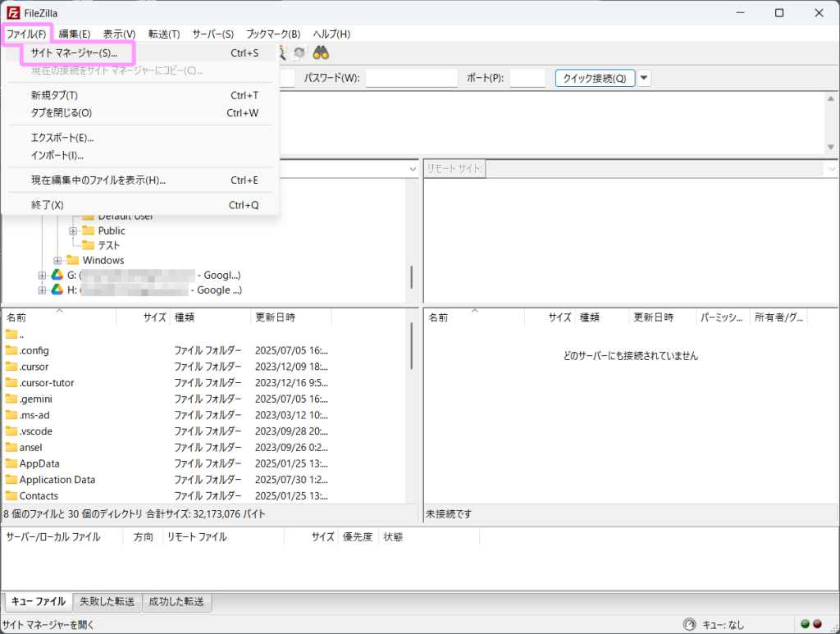Open the quick connect history dropdown arrow
Screen dimensions: 840x634
tap(644, 78)
